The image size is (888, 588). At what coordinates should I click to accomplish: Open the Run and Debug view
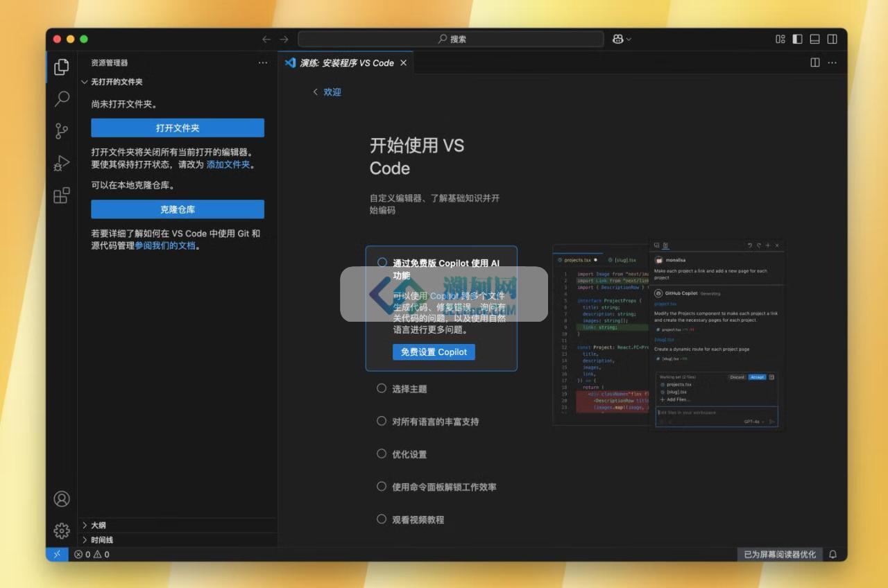[62, 164]
